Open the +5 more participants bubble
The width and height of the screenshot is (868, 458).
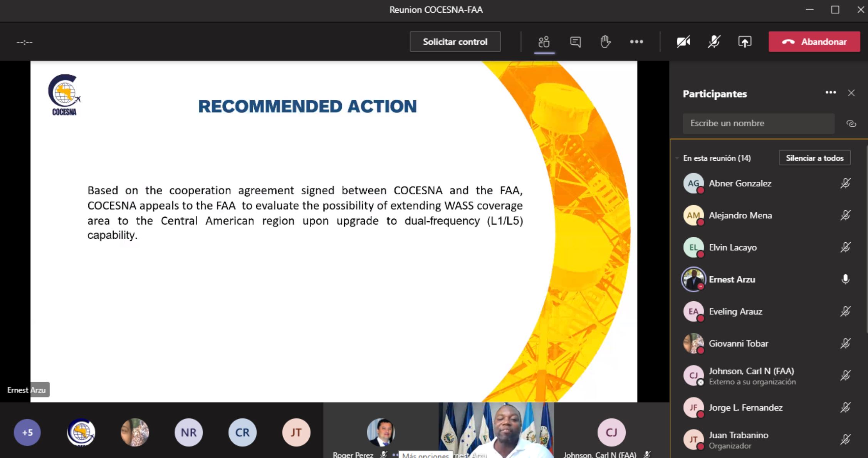coord(27,433)
